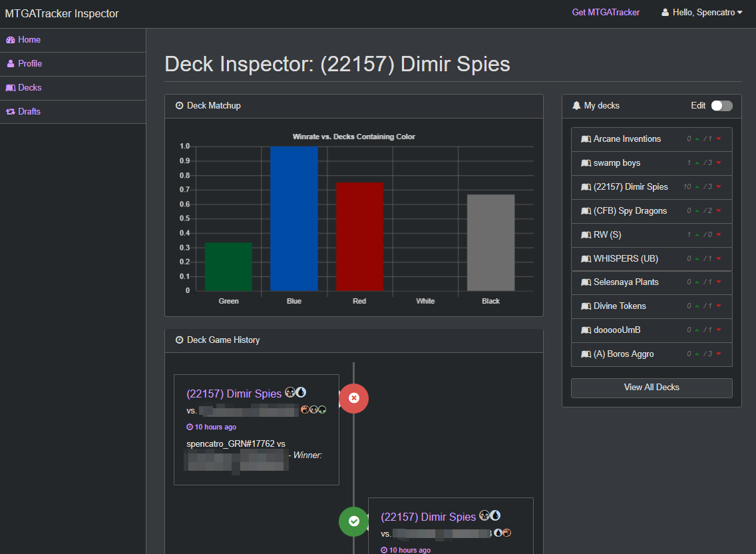The height and width of the screenshot is (554, 756).
Task: Open the Profile sidebar item
Action: pos(73,64)
